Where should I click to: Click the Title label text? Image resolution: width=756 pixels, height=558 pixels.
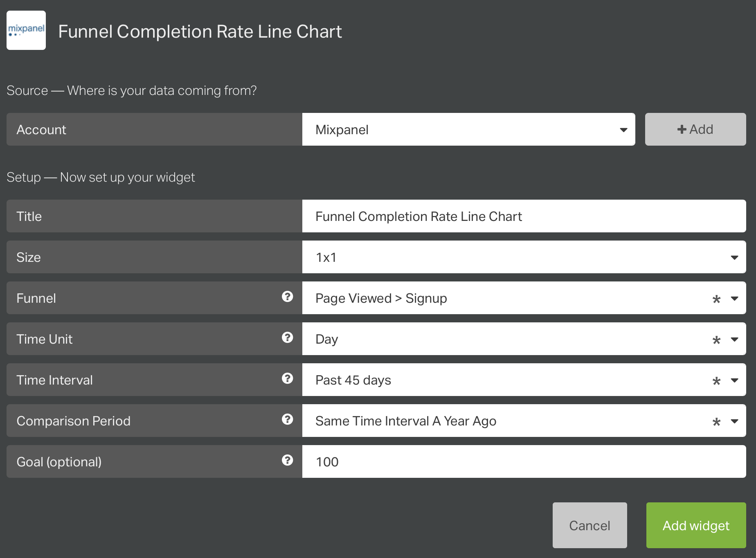coord(29,216)
